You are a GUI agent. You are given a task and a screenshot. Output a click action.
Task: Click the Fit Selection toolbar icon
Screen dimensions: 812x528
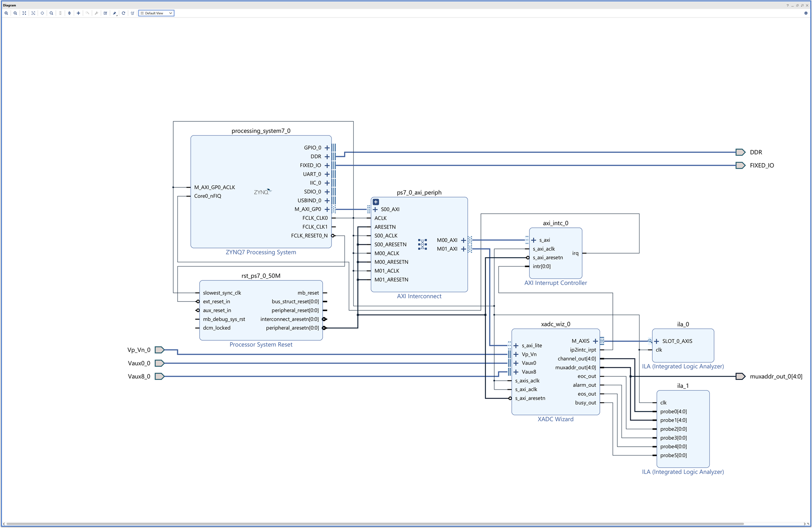tap(33, 13)
